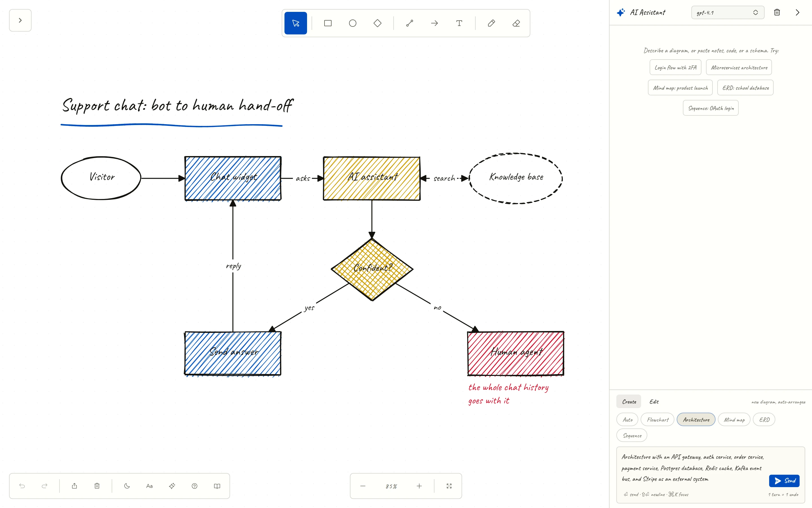Zoom out with the minus button
Viewport: 812px width, 508px height.
click(363, 486)
